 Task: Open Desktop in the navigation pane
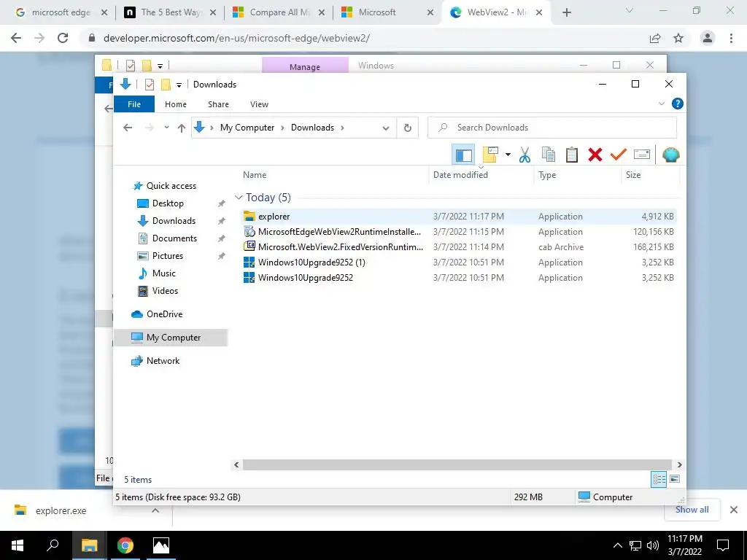[x=168, y=203]
